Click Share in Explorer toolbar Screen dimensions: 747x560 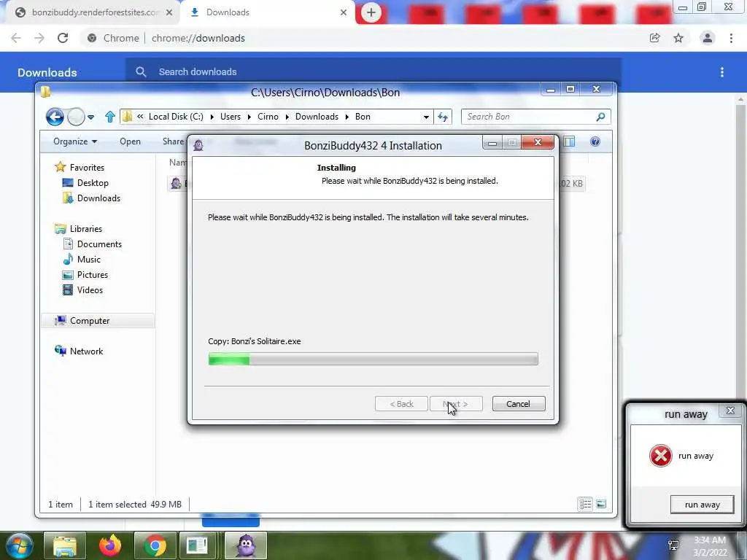point(174,141)
